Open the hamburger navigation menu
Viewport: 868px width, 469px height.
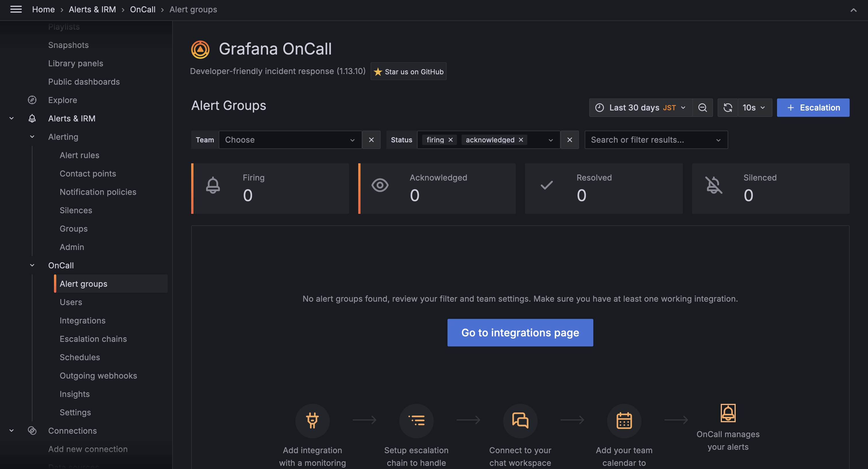(16, 9)
